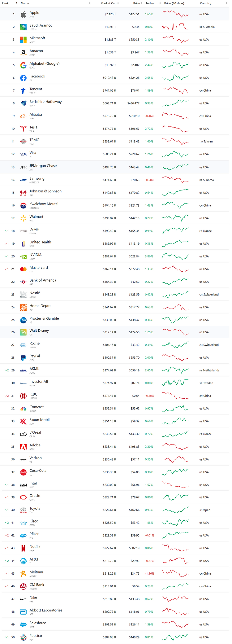Click the Home Depot logo icon
Image resolution: width=232 pixels, height=644 pixels.
(x=23, y=307)
